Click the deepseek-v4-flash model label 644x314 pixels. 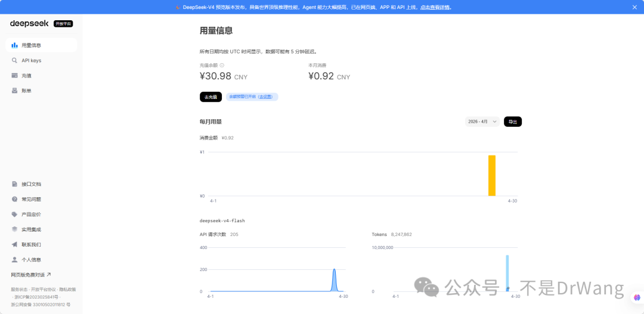222,221
